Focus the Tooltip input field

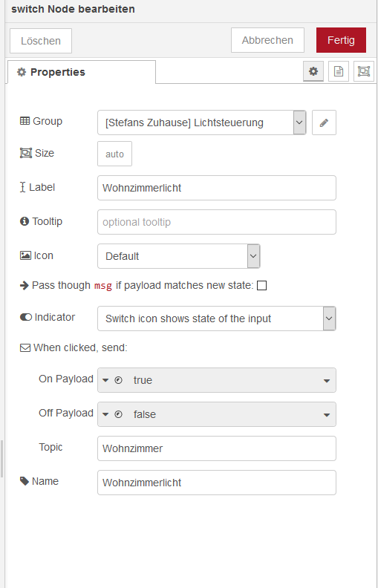217,222
